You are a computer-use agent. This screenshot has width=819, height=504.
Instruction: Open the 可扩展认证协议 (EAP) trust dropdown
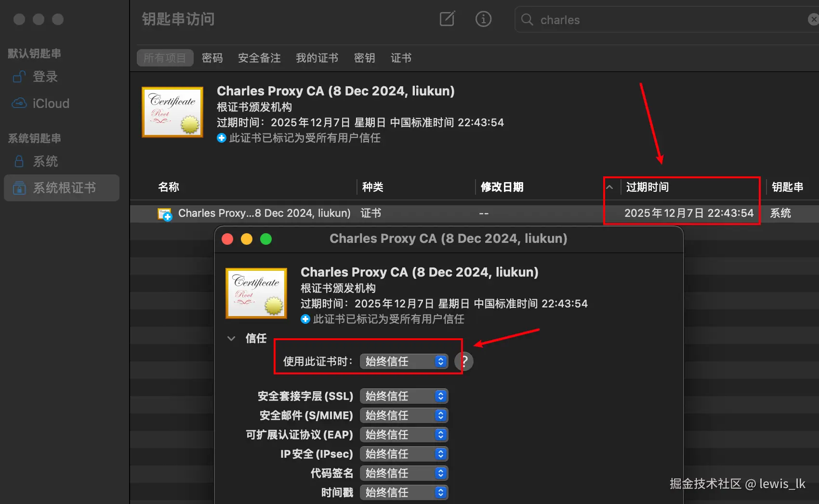click(404, 435)
